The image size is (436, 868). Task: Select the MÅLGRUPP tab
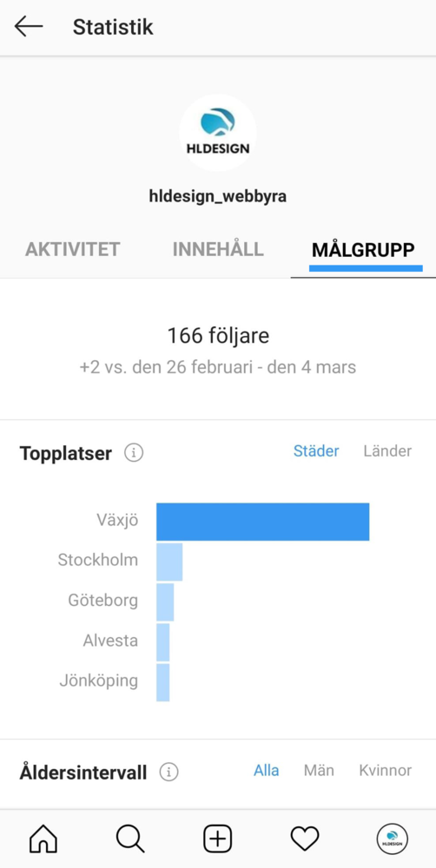pos(363,250)
